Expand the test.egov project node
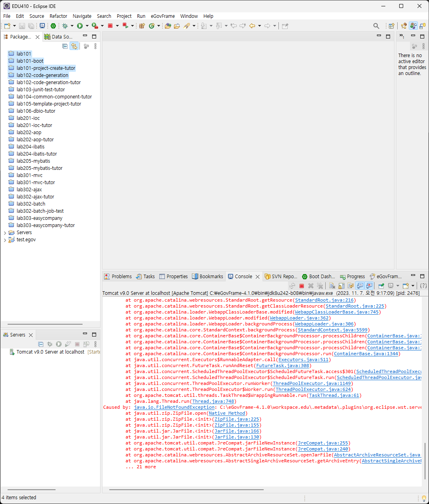Image resolution: width=429 pixels, height=504 pixels. [5, 240]
